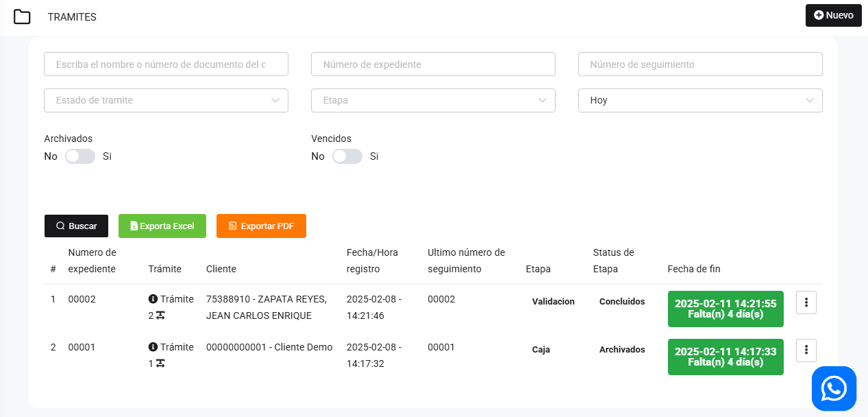Create a new tramite with Nuevo

point(833,15)
